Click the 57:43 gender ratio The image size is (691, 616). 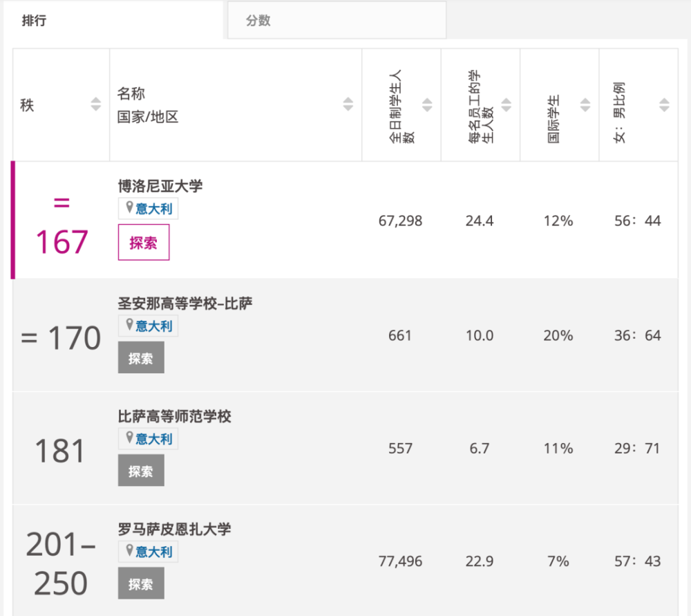[638, 561]
